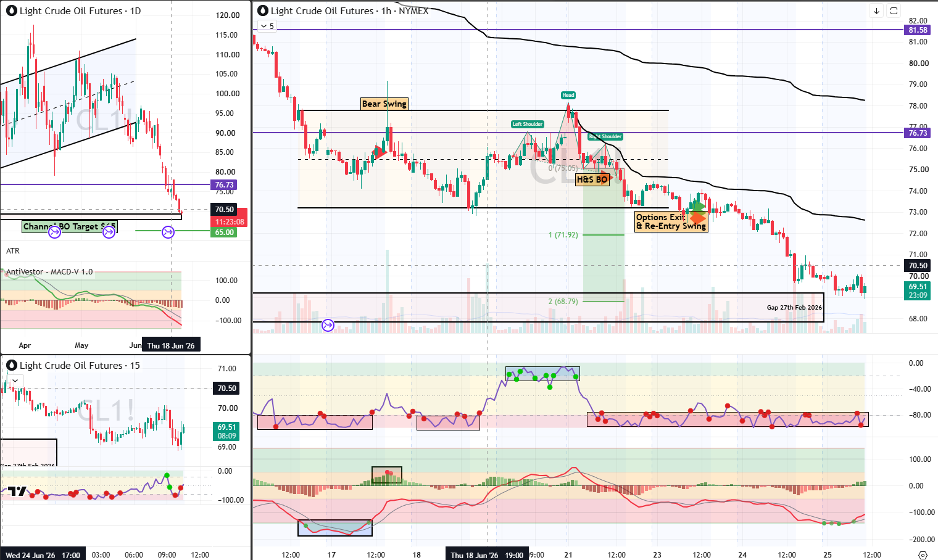Select the 'Head' pattern label
Image resolution: width=938 pixels, height=560 pixels.
tap(568, 95)
